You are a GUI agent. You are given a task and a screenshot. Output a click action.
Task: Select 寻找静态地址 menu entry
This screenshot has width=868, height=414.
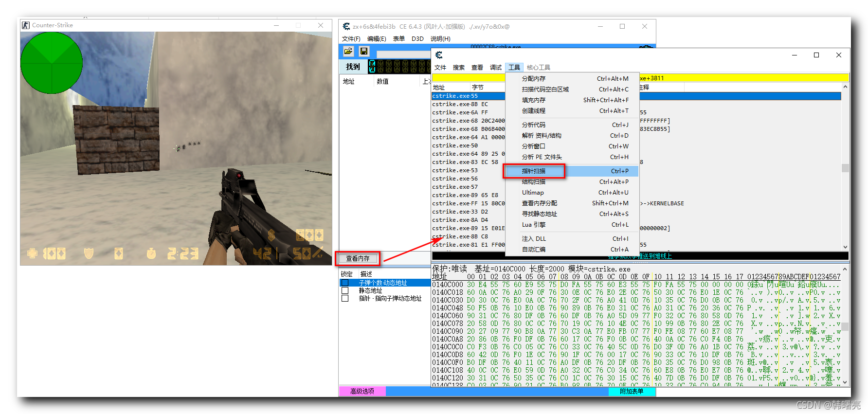tap(572, 214)
